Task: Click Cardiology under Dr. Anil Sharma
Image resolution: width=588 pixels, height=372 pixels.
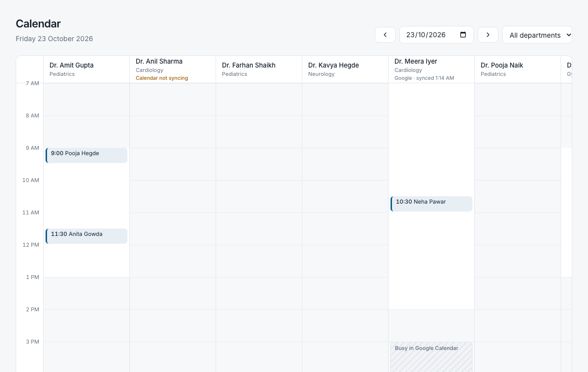Action: [149, 70]
